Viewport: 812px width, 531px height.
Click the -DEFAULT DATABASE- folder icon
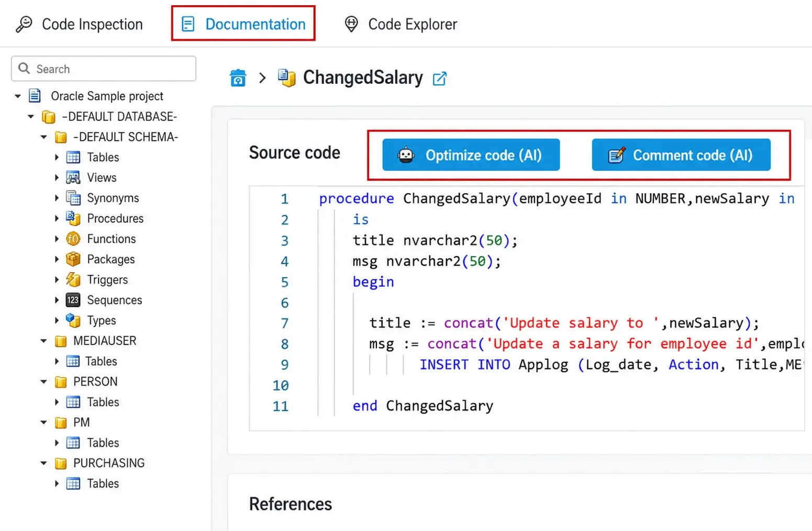coord(49,117)
